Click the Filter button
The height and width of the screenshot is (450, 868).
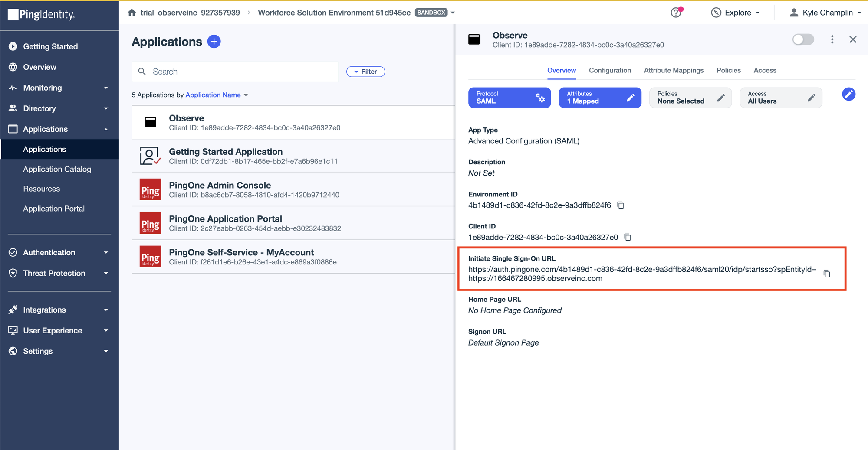coord(365,72)
